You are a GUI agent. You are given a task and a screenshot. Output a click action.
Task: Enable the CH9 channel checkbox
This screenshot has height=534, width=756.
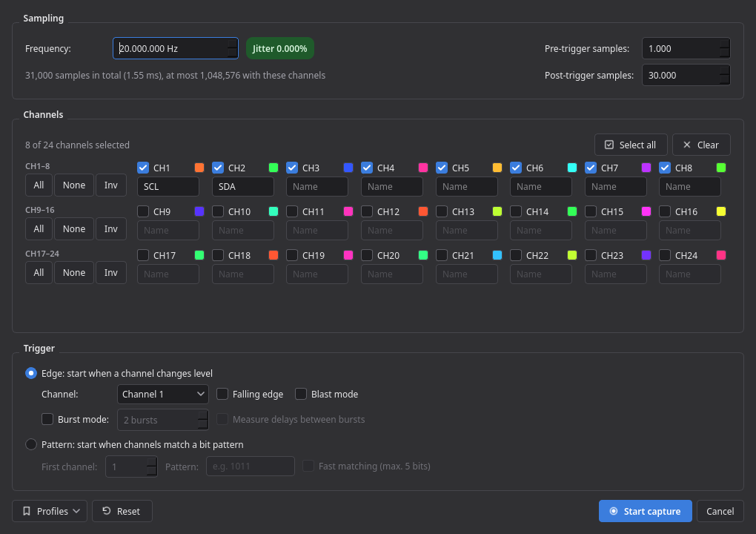point(143,211)
